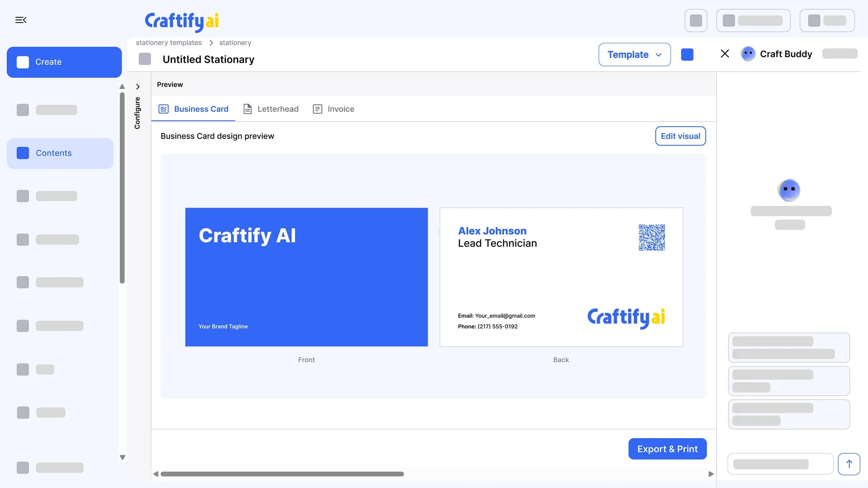
Task: Close the Craft Buddy panel
Action: click(x=725, y=53)
